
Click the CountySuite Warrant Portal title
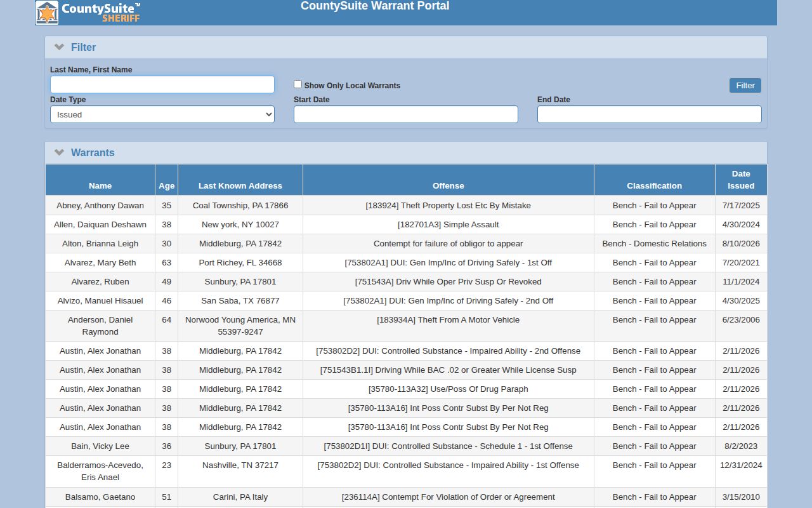[375, 6]
